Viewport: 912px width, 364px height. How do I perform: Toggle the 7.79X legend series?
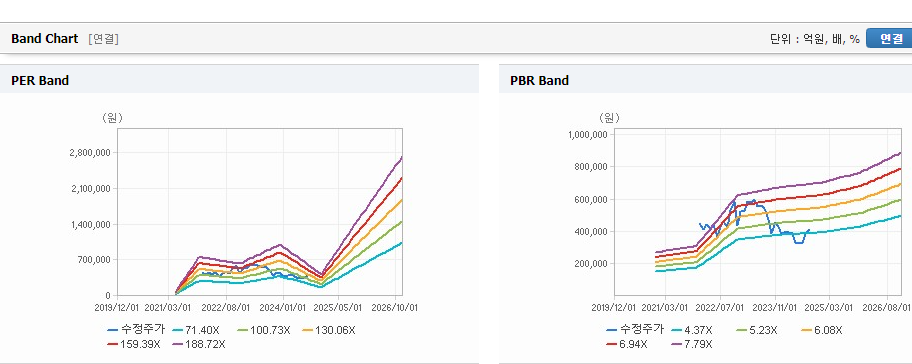(692, 344)
